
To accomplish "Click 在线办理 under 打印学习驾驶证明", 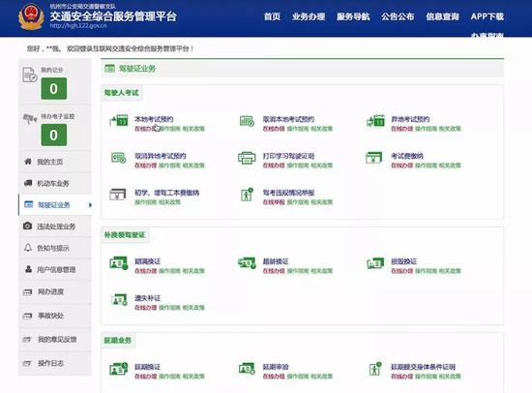I will point(274,166).
